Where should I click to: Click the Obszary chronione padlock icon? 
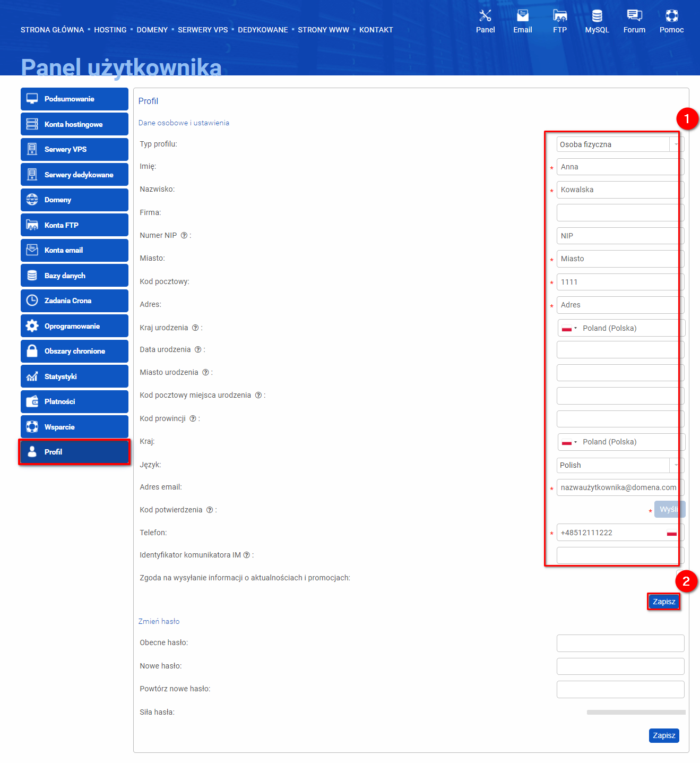32,351
